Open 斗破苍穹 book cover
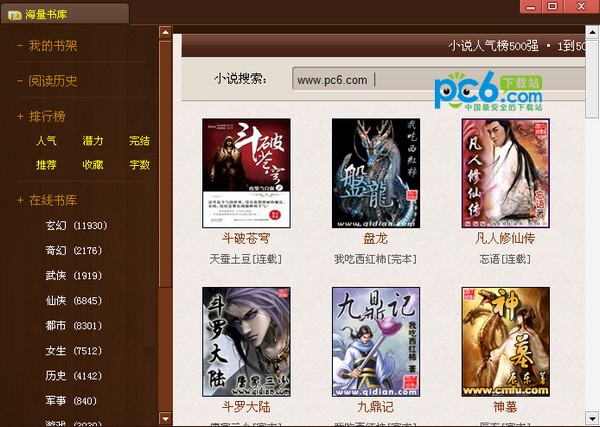Viewport: 600px width, 427px height. click(246, 173)
